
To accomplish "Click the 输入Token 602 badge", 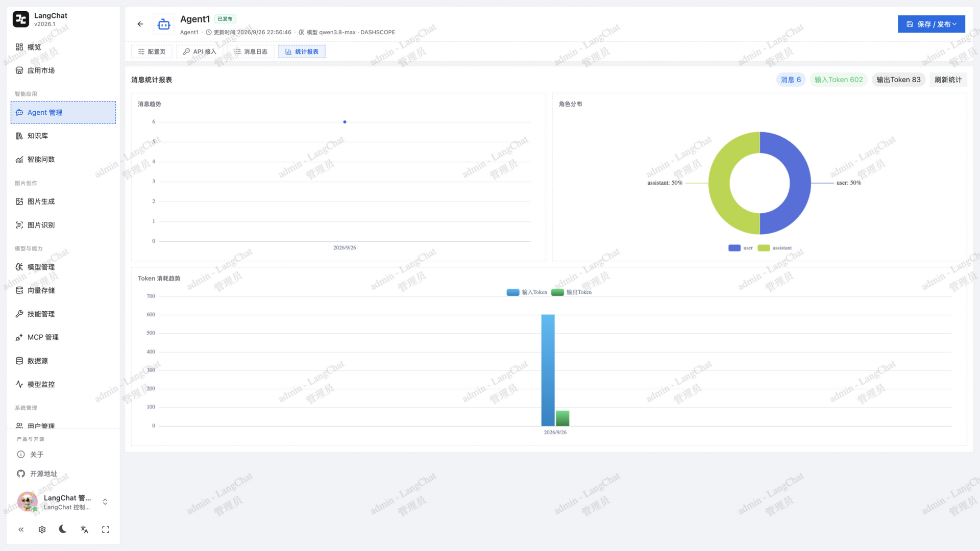I will pos(838,80).
